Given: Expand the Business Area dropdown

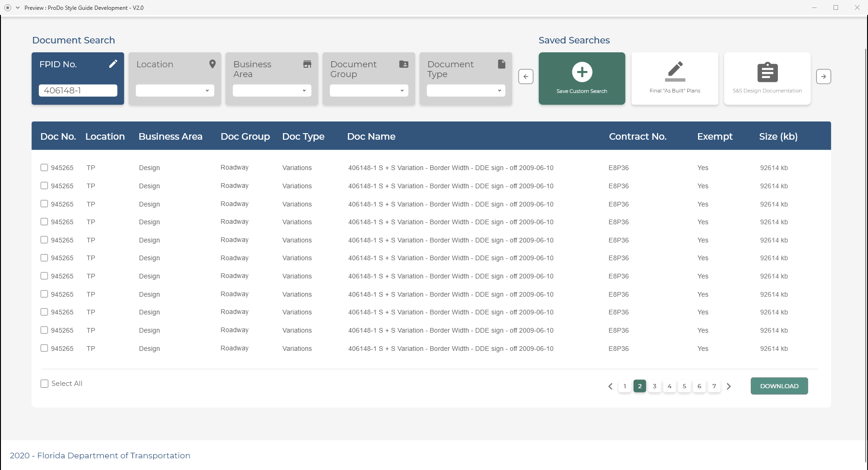Looking at the screenshot, I should (x=272, y=91).
